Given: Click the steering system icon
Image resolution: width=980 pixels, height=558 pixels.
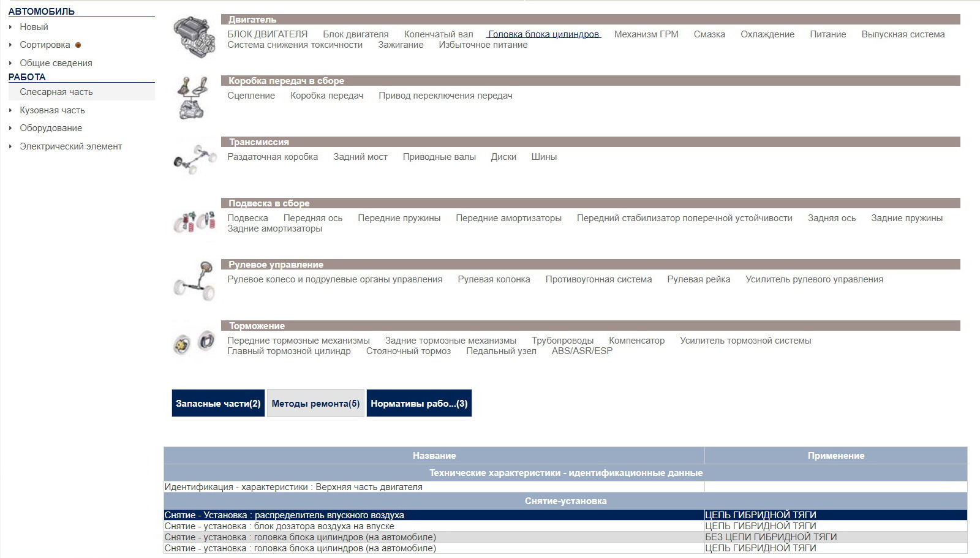Looking at the screenshot, I should point(195,281).
